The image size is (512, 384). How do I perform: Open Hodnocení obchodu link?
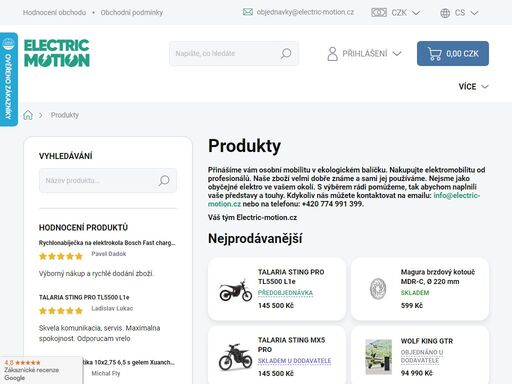(x=54, y=13)
